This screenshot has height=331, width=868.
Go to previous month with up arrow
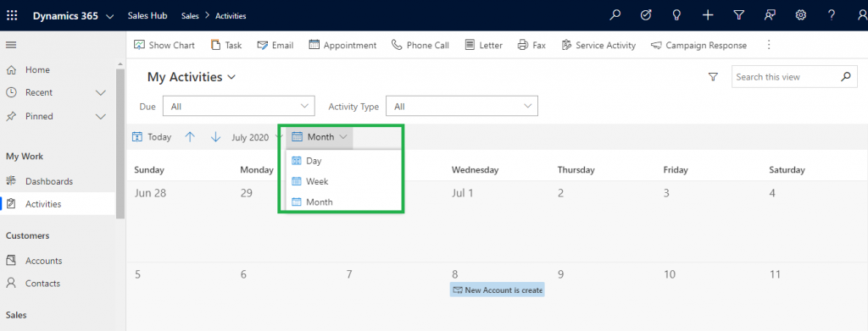[190, 137]
